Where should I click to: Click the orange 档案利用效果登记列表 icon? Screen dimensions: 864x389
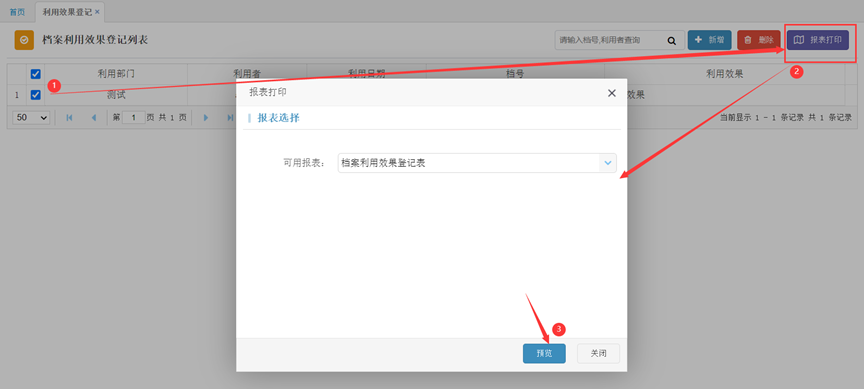pyautogui.click(x=24, y=40)
